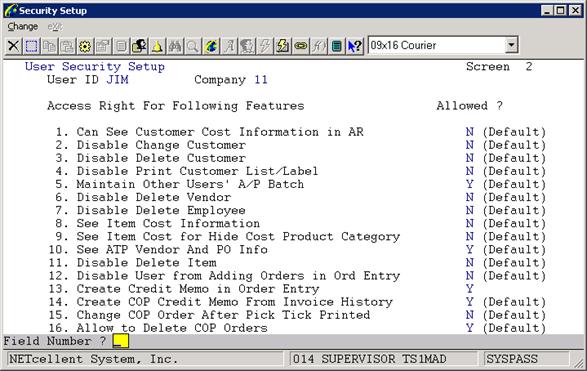Screen dimensions: 587x371
Task: Close the Security Setup window
Action: click(575, 10)
